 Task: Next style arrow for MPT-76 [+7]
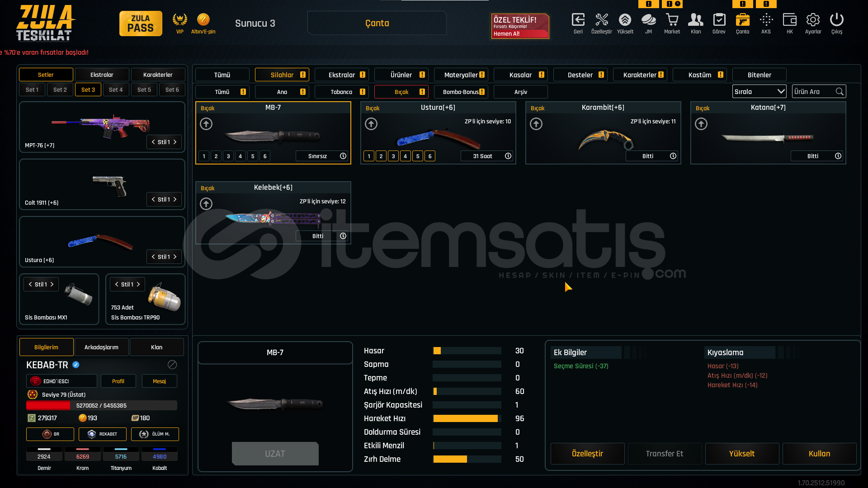pos(175,142)
